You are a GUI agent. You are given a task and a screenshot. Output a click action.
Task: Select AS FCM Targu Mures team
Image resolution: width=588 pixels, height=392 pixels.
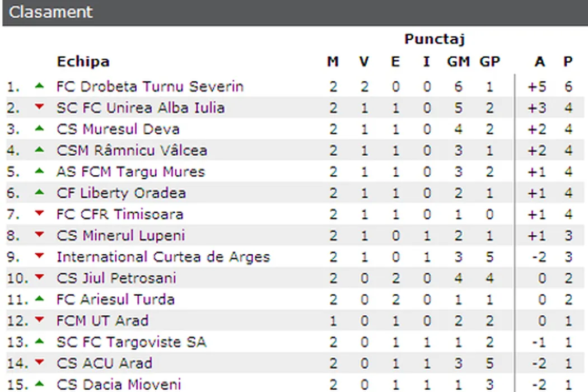(x=130, y=172)
